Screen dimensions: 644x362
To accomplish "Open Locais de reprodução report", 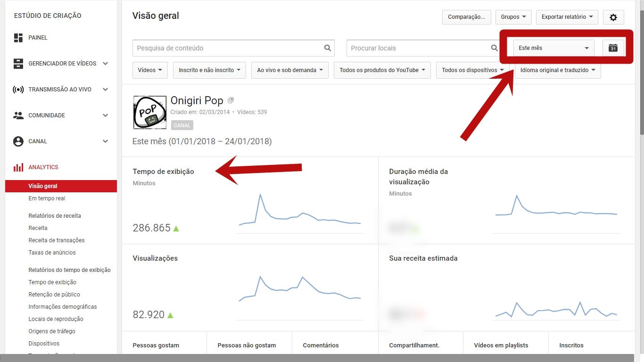I will point(56,319).
